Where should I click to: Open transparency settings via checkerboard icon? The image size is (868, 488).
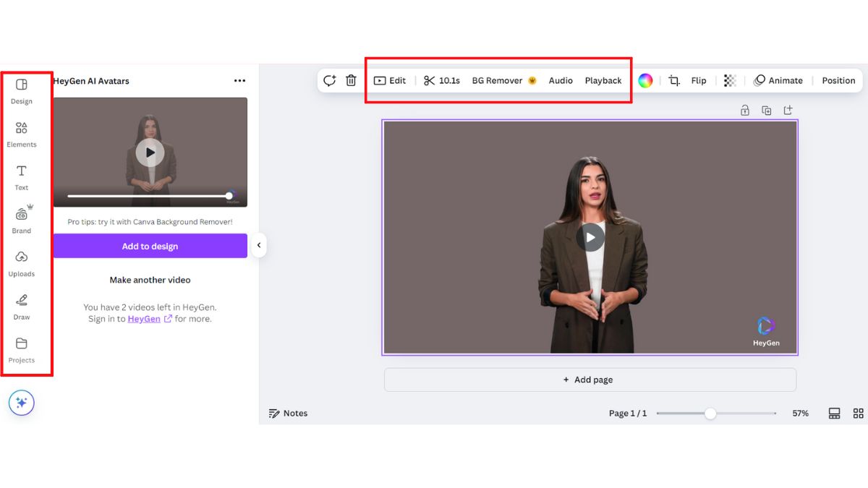point(729,80)
